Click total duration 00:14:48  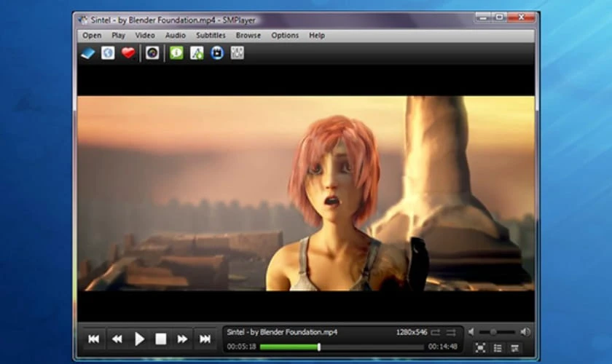click(x=443, y=347)
